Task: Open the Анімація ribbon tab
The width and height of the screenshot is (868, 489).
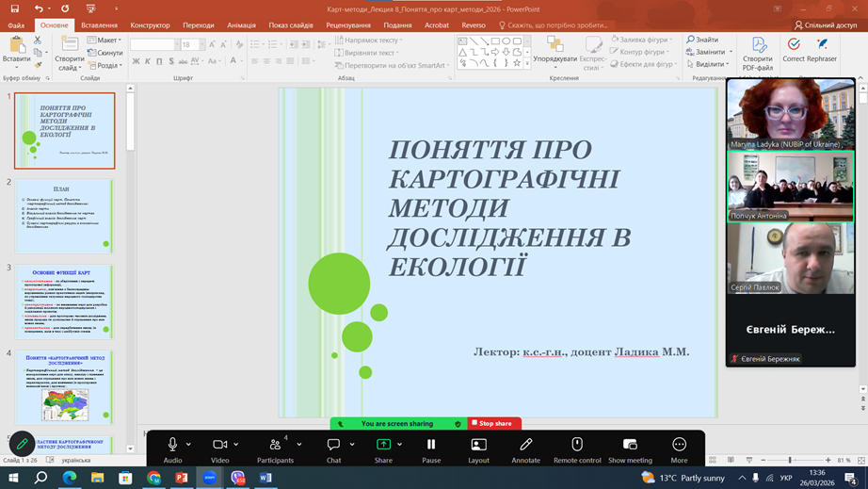Action: point(241,25)
